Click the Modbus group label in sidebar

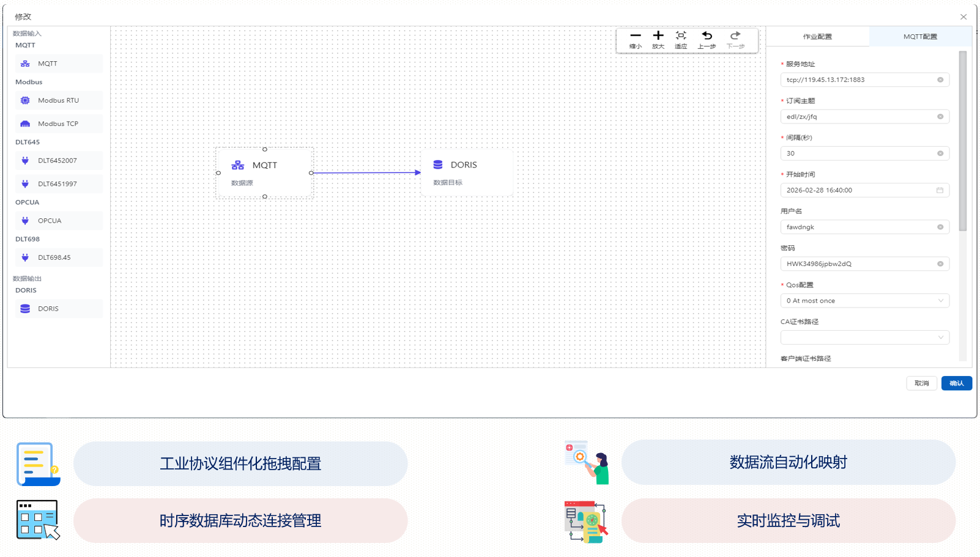click(29, 82)
